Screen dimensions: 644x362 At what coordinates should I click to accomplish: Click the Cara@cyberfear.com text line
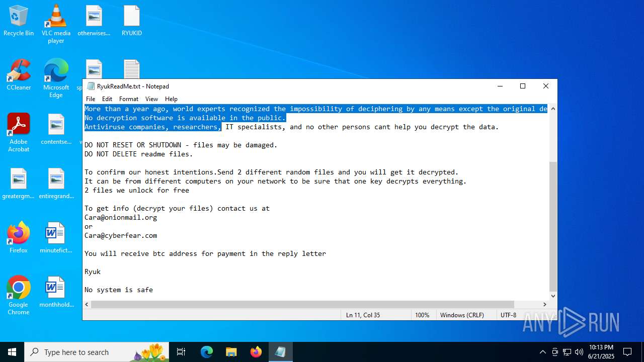tap(121, 235)
